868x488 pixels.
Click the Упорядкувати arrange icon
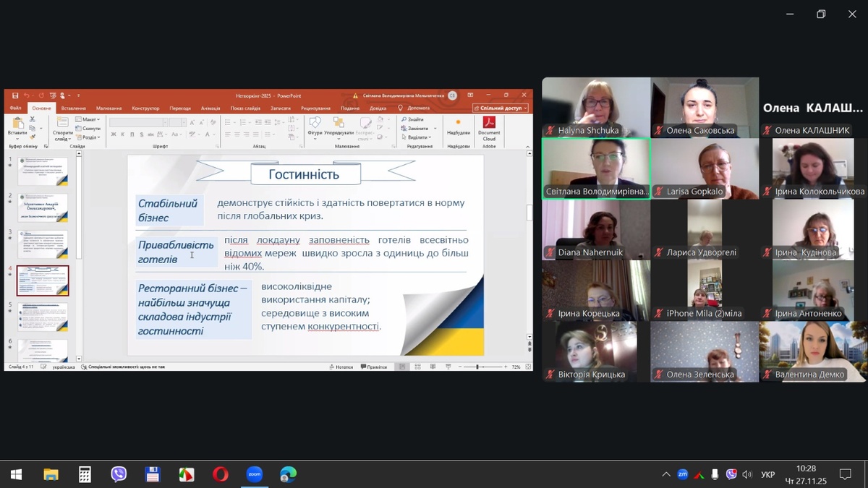[x=339, y=123]
